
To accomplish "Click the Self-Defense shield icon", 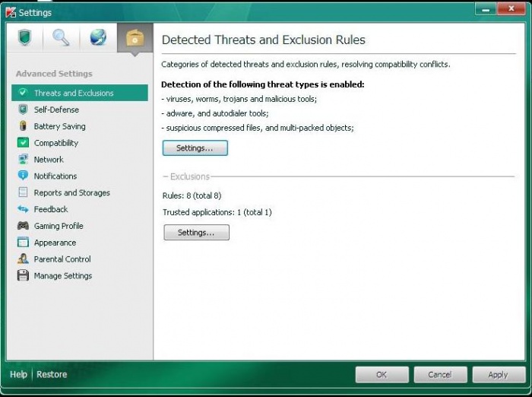I will [23, 110].
